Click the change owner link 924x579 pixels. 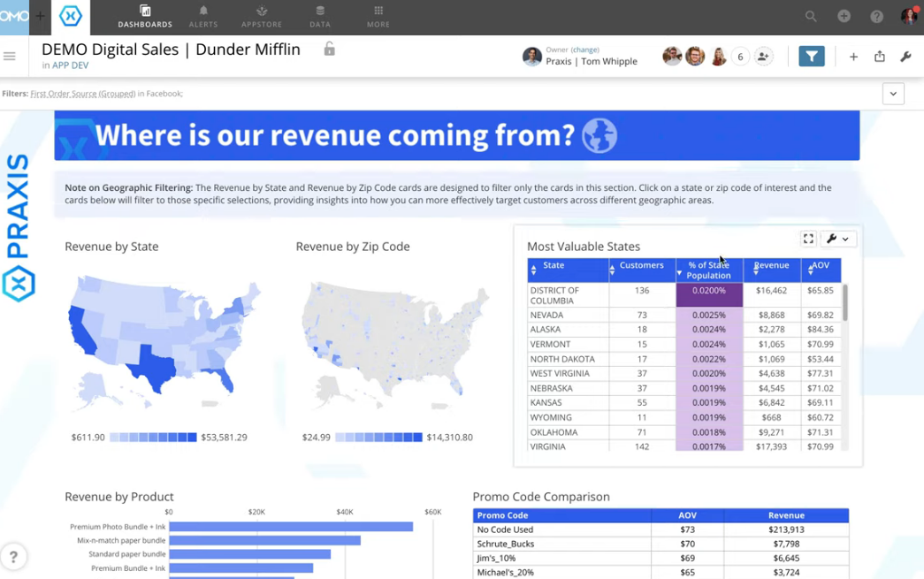click(x=585, y=50)
